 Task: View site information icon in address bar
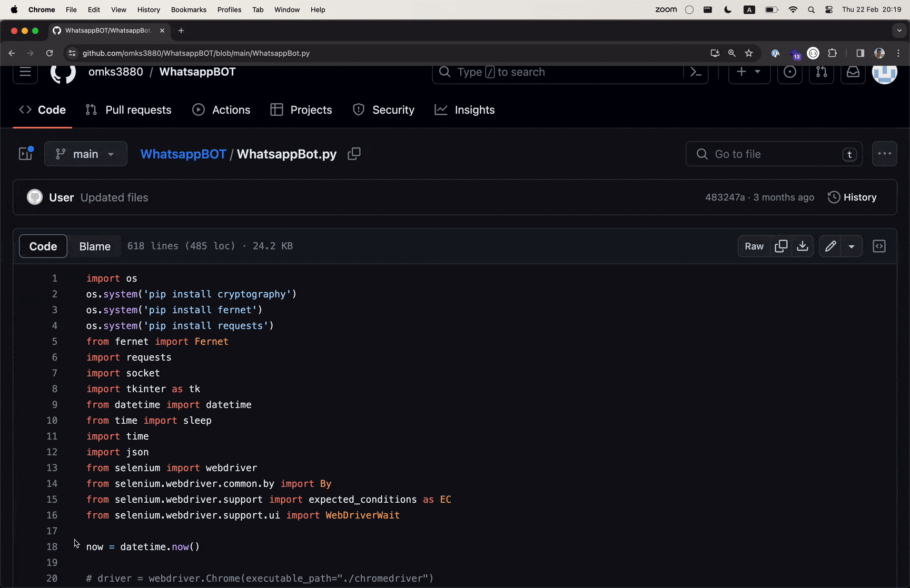[x=72, y=53]
